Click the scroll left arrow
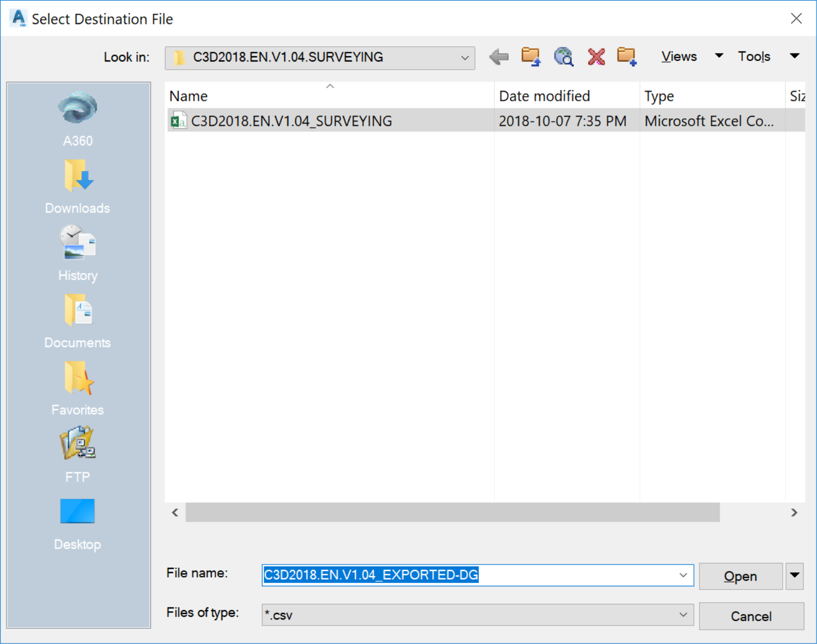The image size is (817, 644). click(x=175, y=512)
